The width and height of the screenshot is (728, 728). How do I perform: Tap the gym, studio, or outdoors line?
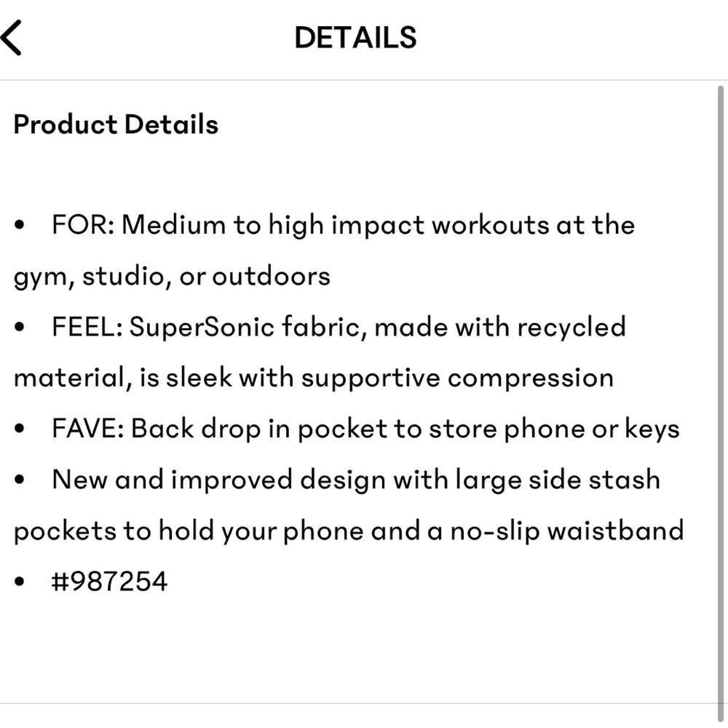tap(170, 276)
